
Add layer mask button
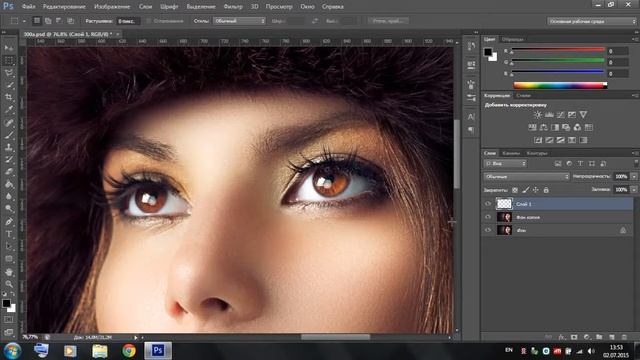point(574,337)
